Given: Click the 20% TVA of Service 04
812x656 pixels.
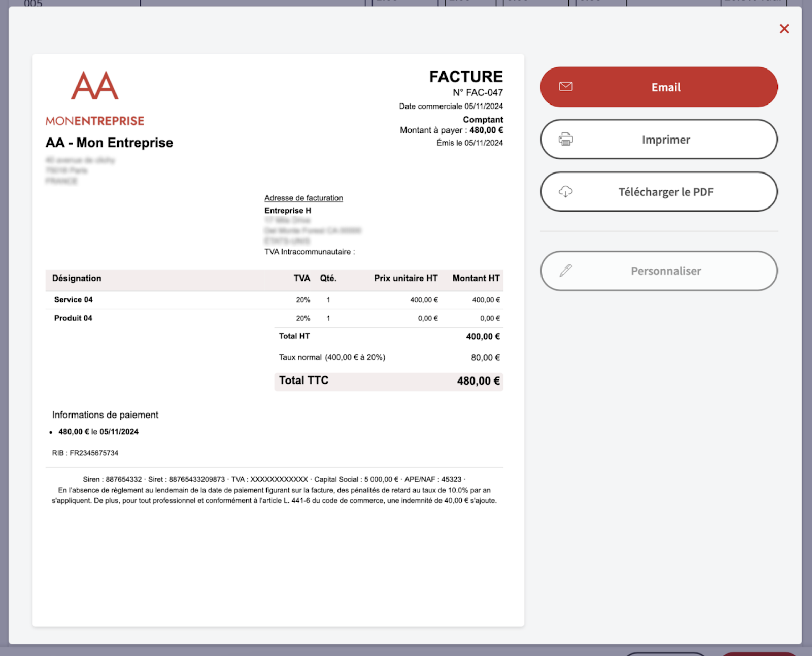Looking at the screenshot, I should (x=303, y=300).
